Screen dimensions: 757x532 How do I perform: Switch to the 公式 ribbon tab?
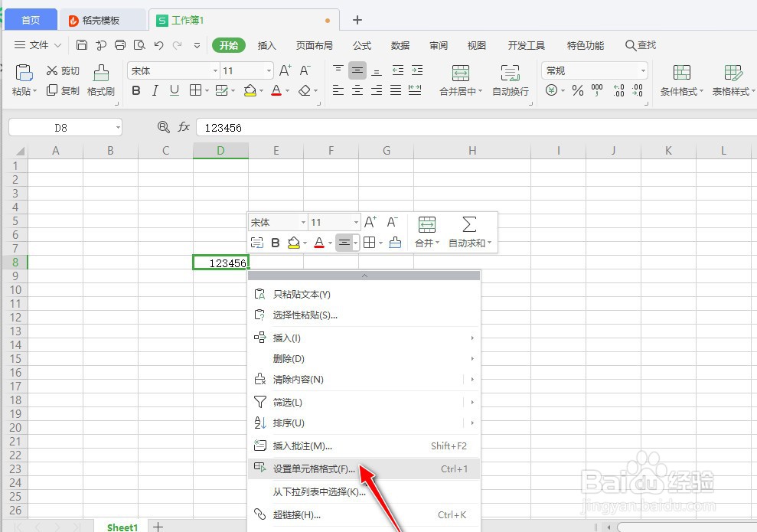(x=362, y=45)
